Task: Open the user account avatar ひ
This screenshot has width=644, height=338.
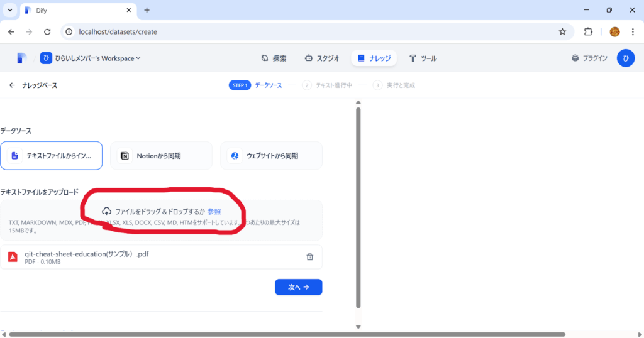Action: 626,58
